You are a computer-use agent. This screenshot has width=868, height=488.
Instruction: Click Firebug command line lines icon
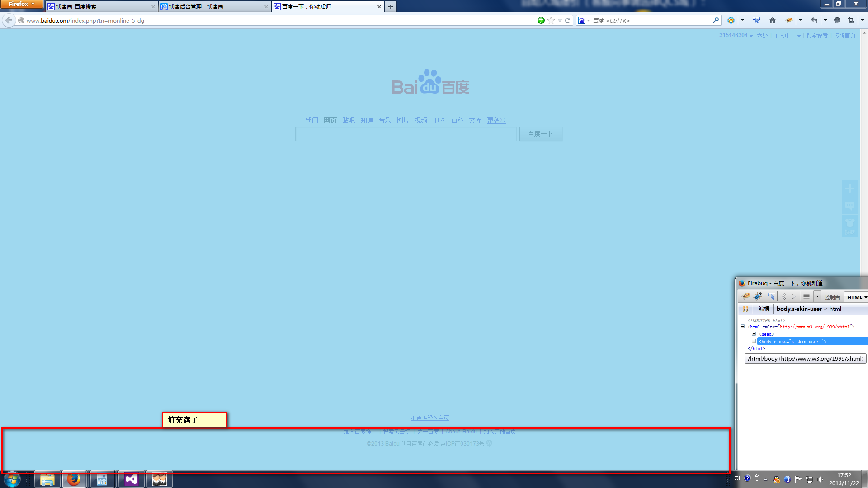point(806,296)
